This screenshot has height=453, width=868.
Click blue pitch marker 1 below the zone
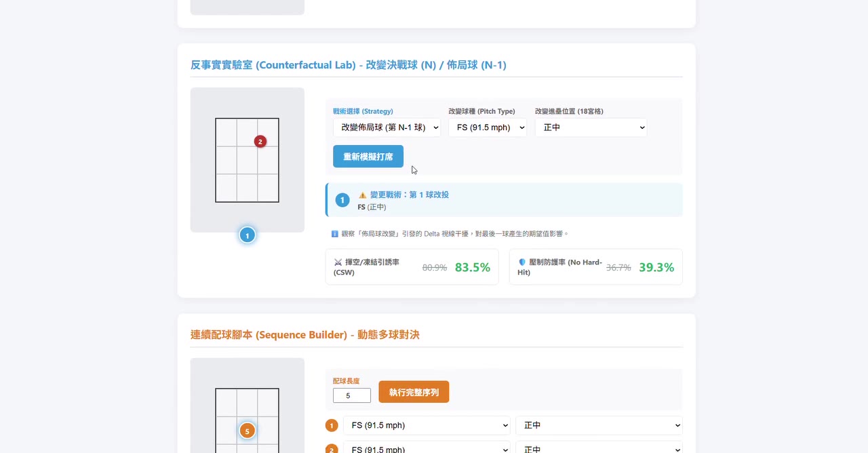click(x=248, y=235)
